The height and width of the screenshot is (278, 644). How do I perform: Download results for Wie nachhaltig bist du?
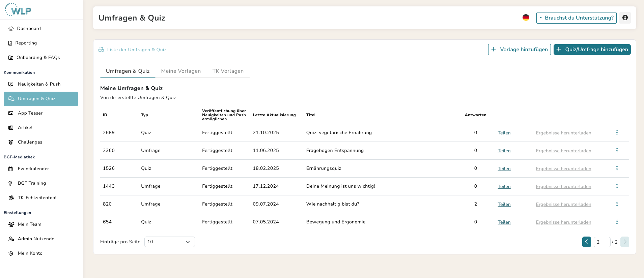point(563,205)
